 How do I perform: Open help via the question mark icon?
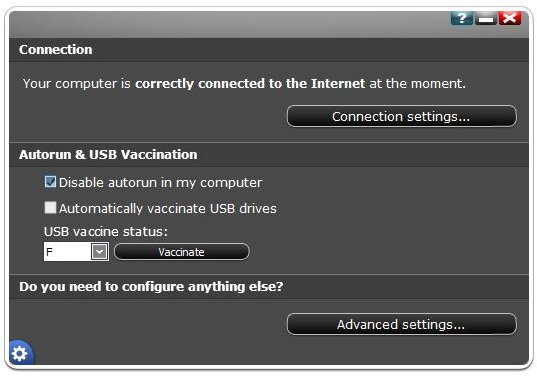pos(461,18)
